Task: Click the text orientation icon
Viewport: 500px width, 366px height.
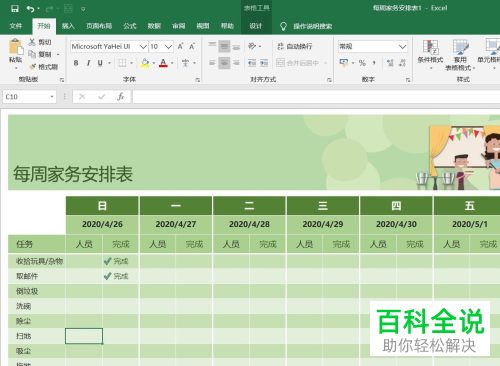Action: (x=252, y=46)
